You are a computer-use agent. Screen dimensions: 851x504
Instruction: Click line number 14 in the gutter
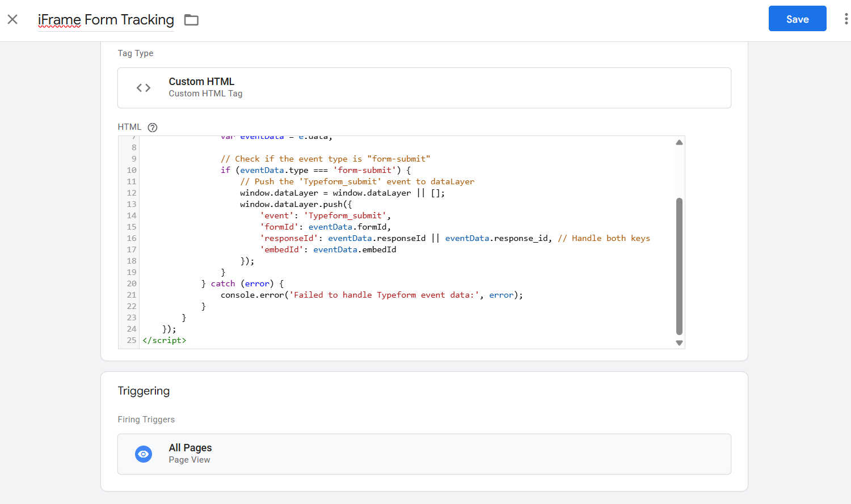click(132, 215)
